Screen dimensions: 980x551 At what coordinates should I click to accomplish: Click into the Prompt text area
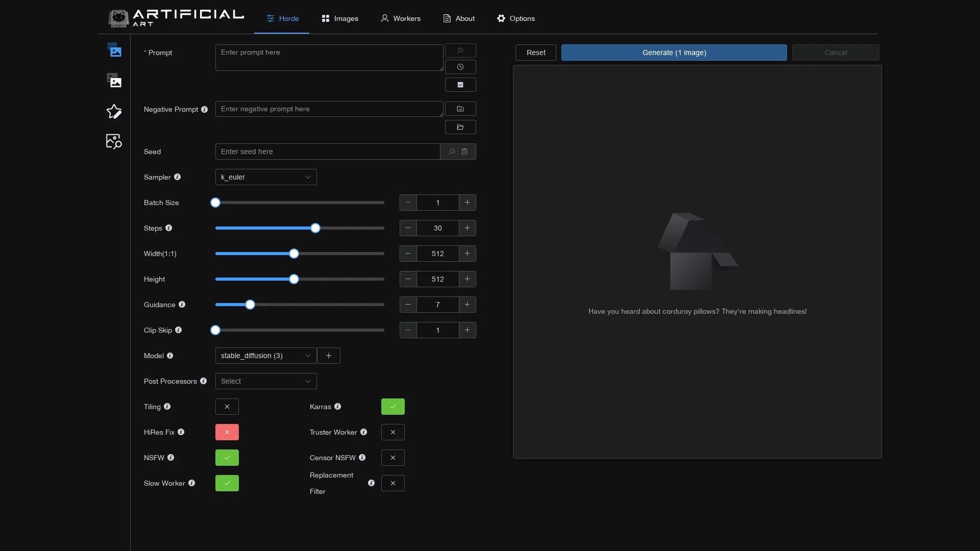tap(329, 58)
